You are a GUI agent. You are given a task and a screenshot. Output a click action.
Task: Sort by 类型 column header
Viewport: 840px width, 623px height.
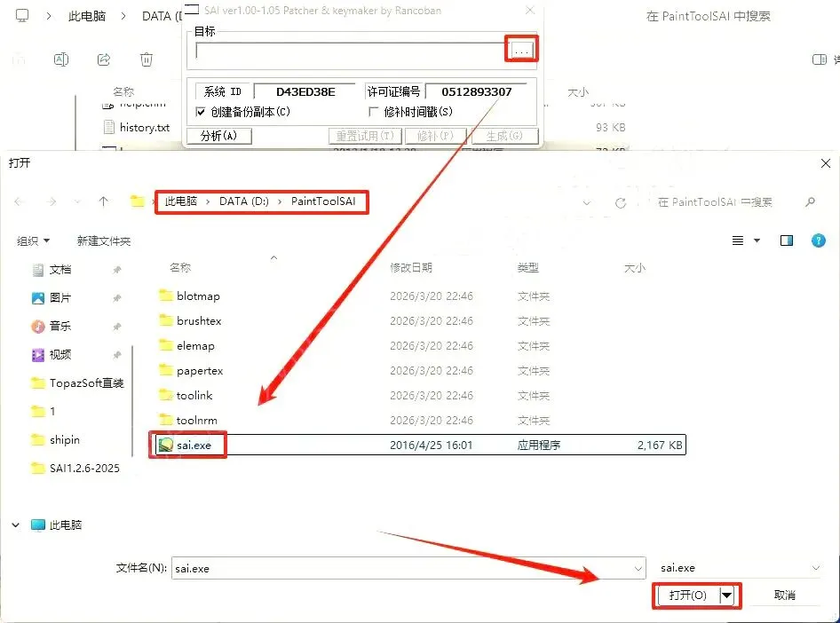coord(528,268)
